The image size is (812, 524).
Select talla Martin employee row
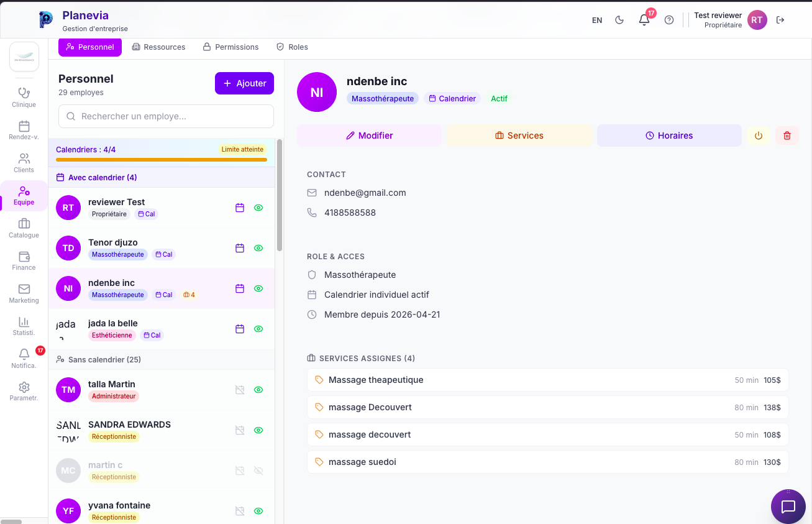(x=162, y=390)
